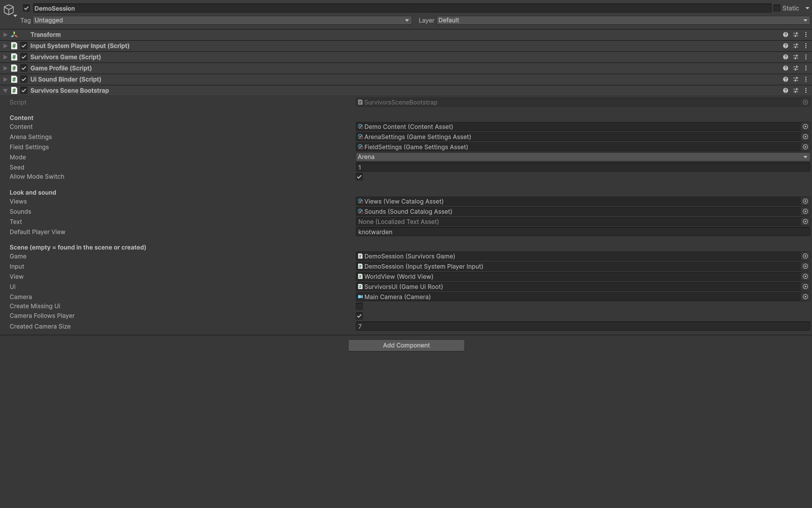Open object picker for Views field

coord(805,201)
